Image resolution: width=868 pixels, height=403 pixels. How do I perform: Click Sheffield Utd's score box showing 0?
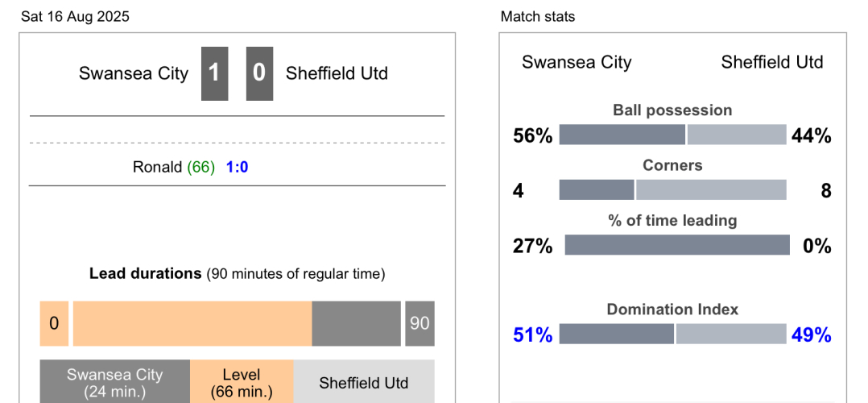point(259,73)
